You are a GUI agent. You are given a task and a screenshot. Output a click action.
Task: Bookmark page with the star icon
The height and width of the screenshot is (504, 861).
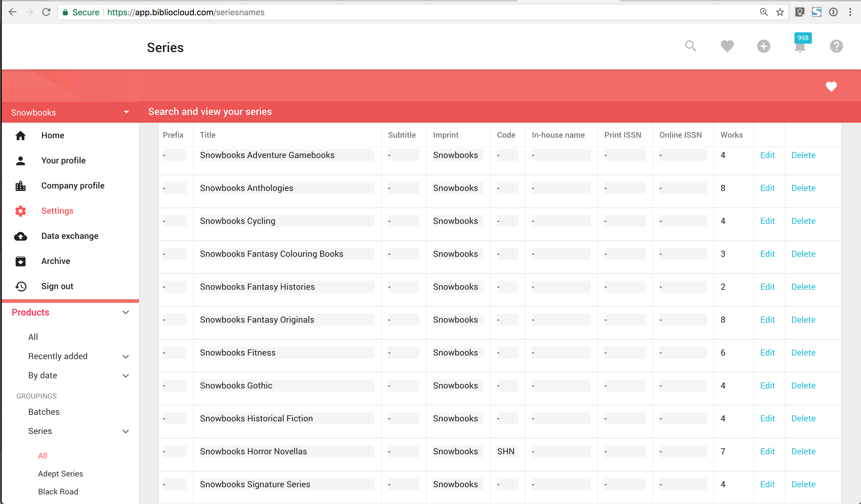780,12
